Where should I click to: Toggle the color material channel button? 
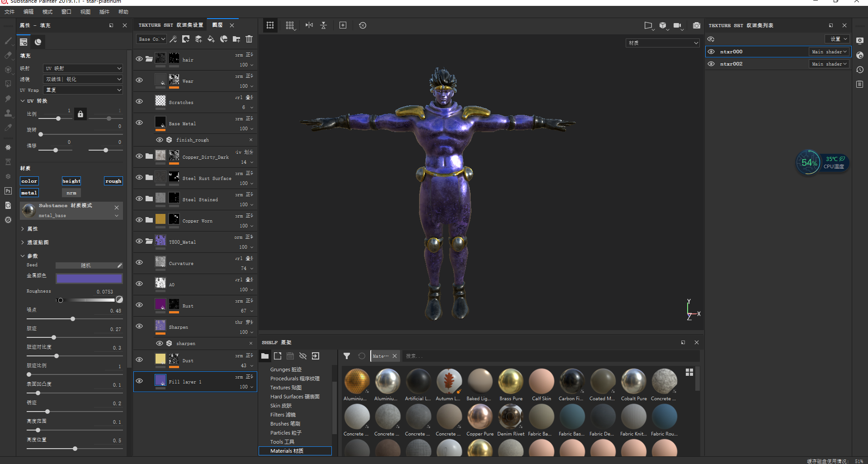pos(29,181)
